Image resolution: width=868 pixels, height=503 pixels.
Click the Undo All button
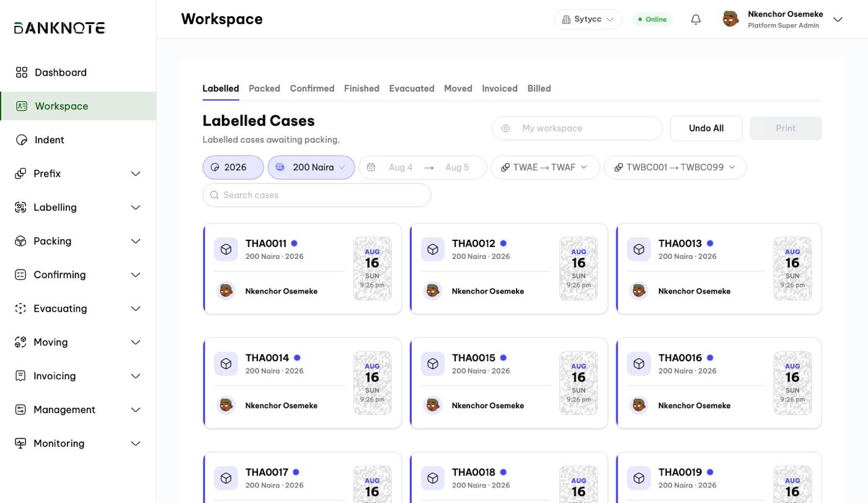click(x=706, y=128)
